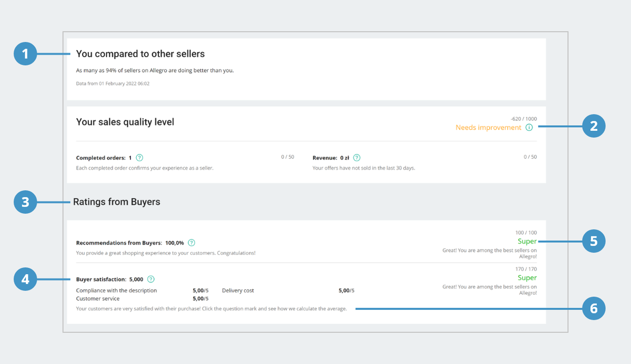Click the "Customer service" label
The image size is (631, 364).
tap(98, 298)
